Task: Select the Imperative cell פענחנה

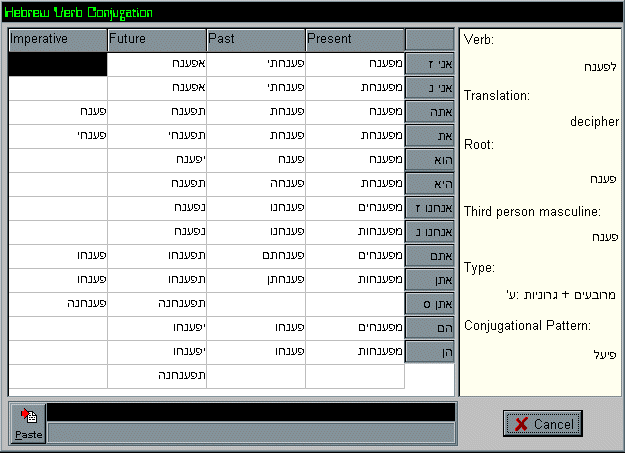Action: (x=58, y=304)
